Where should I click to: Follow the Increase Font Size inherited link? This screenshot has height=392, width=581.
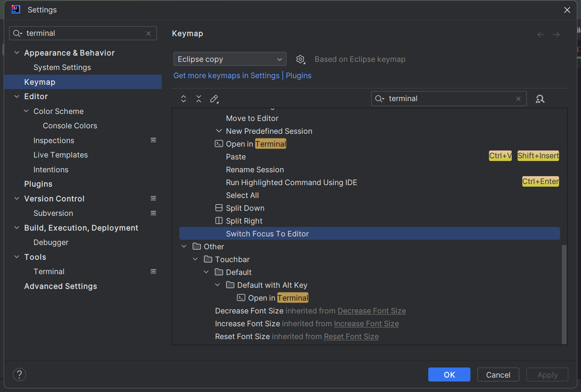[366, 324]
